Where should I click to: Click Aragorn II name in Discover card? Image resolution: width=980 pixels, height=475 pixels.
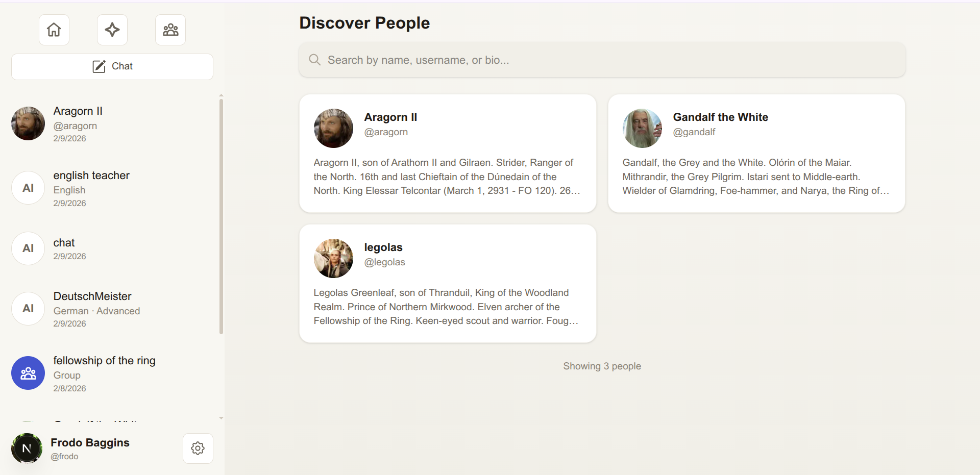pyautogui.click(x=390, y=117)
